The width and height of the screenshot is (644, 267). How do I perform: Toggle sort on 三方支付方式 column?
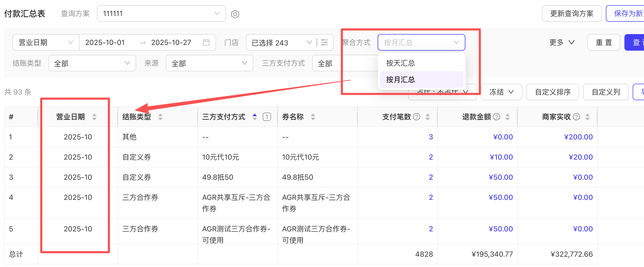pyautogui.click(x=254, y=117)
